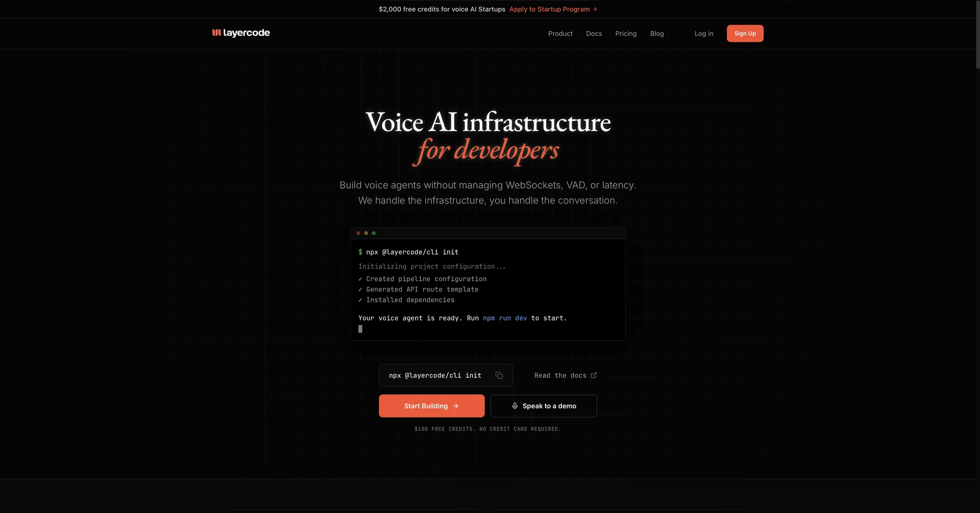980x513 pixels.
Task: Click the Log in link
Action: coord(703,34)
